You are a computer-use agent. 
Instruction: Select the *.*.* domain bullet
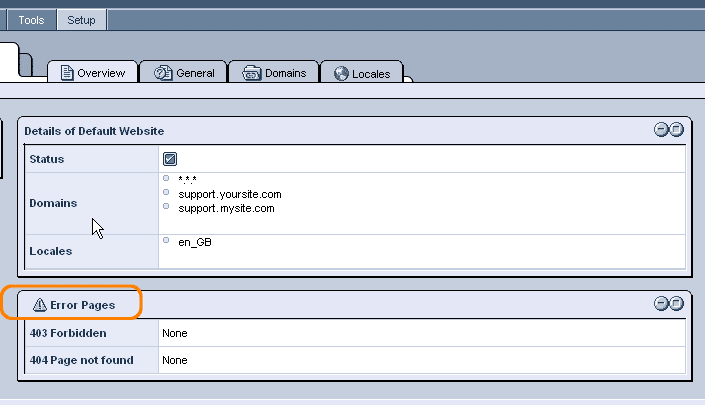(166, 178)
